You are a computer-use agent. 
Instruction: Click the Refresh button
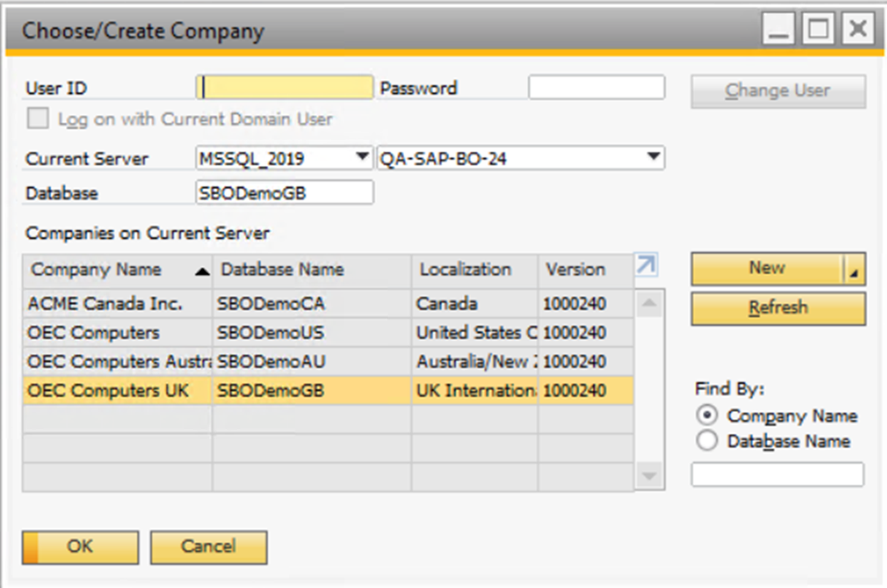778,308
